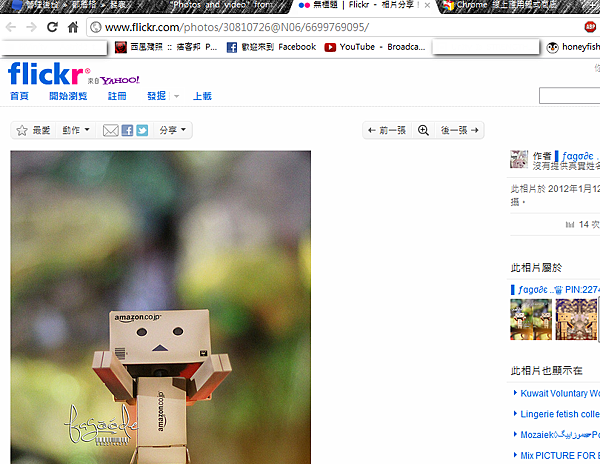This screenshot has height=464, width=600.
Task: Click the flickr logo
Action: click(x=46, y=73)
